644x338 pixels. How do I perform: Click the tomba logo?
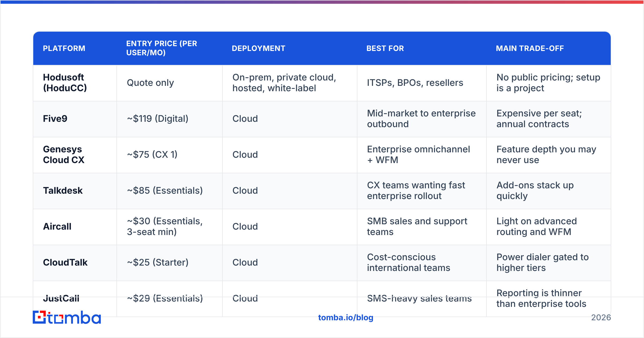[67, 317]
